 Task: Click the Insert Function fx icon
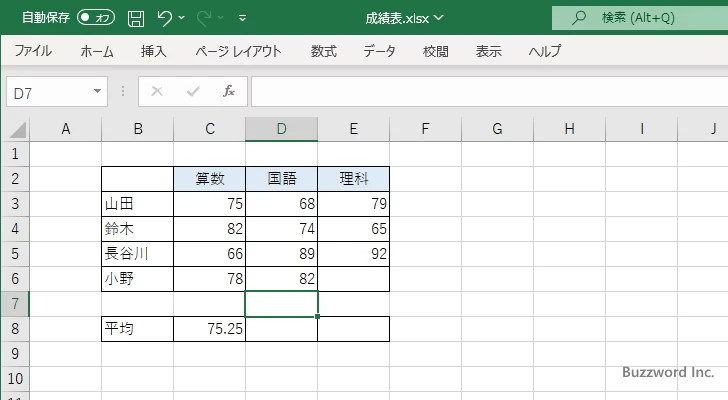click(x=228, y=91)
